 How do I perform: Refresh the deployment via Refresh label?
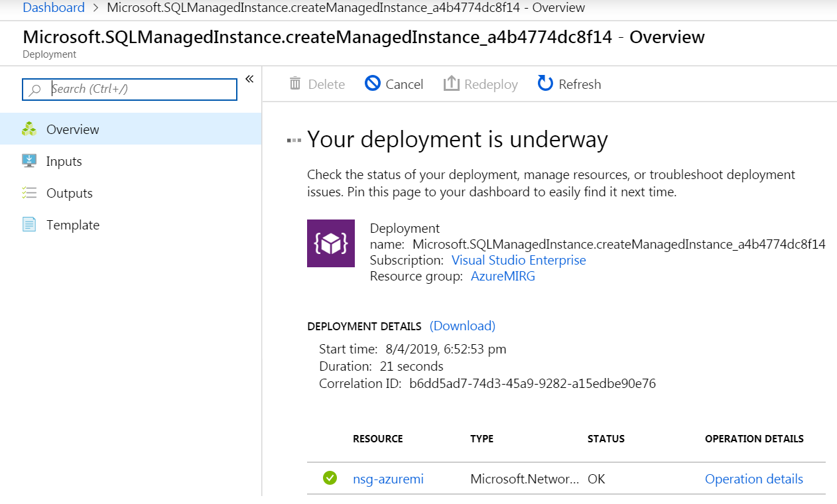pos(580,84)
